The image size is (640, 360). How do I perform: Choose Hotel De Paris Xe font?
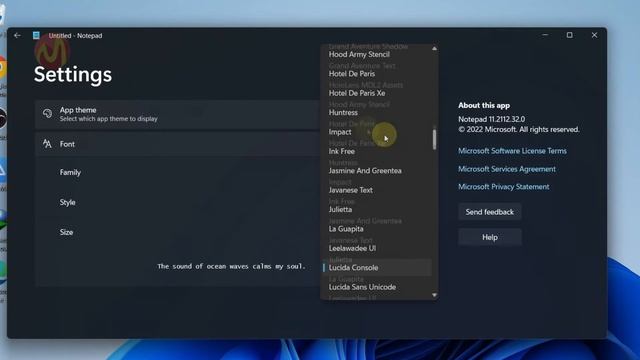pos(357,93)
